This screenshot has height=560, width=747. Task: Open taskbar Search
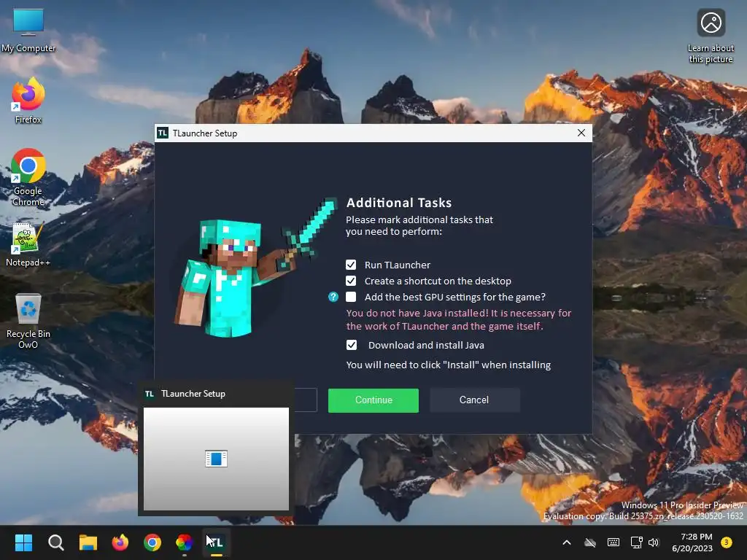[x=55, y=542]
